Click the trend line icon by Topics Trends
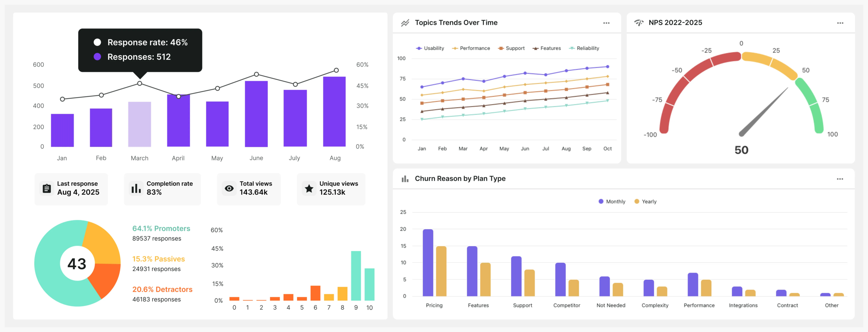 point(405,23)
